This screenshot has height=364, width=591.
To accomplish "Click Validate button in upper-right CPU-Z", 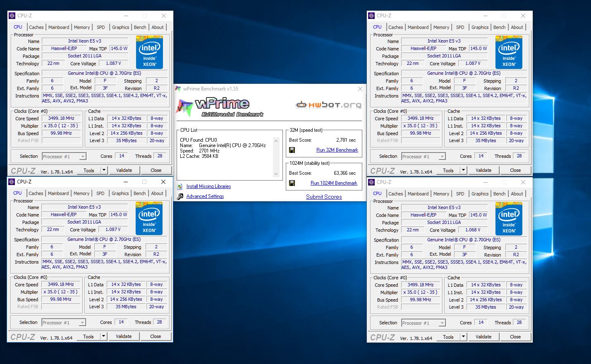I will point(483,170).
